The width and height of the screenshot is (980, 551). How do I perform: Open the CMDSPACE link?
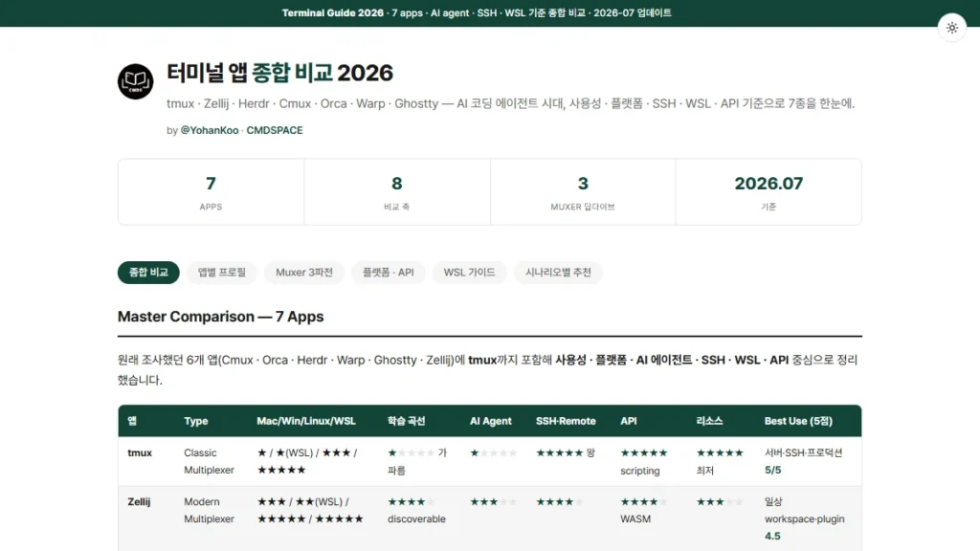tap(275, 130)
